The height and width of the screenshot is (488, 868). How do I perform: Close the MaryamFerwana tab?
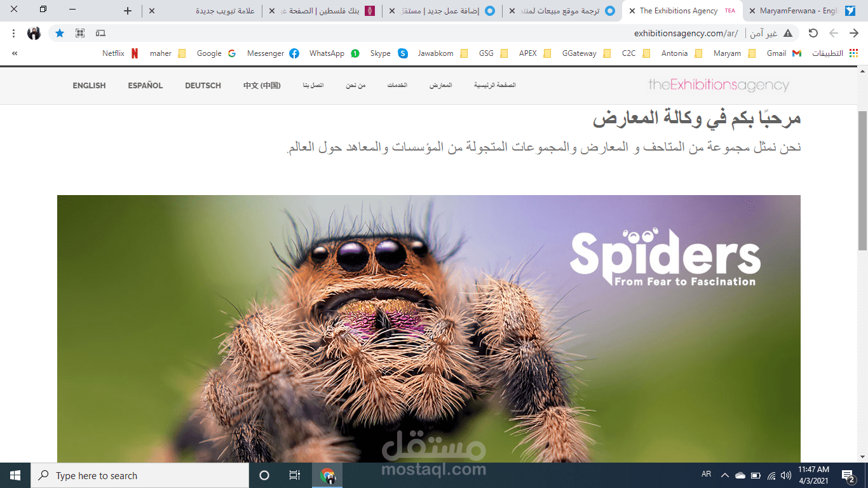(x=752, y=11)
